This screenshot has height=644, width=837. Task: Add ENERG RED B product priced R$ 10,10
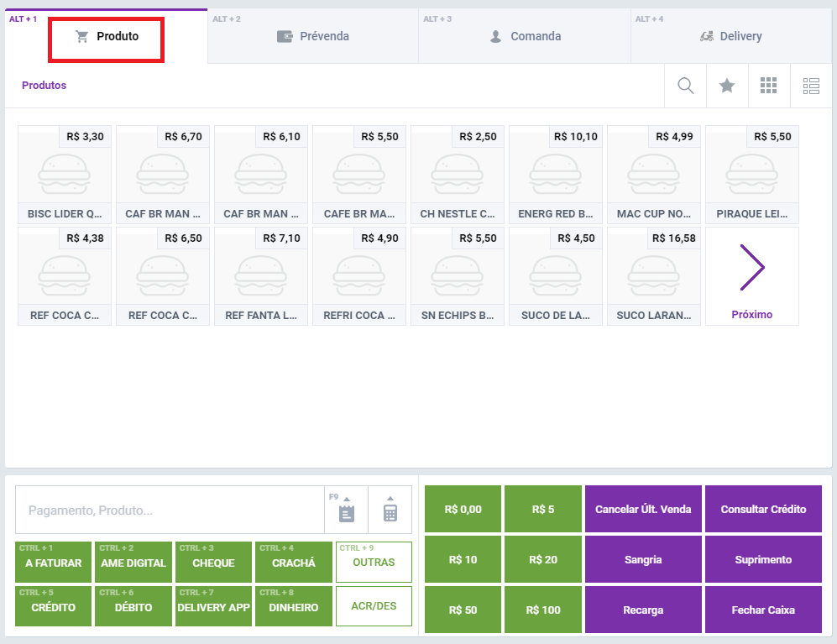(x=555, y=174)
